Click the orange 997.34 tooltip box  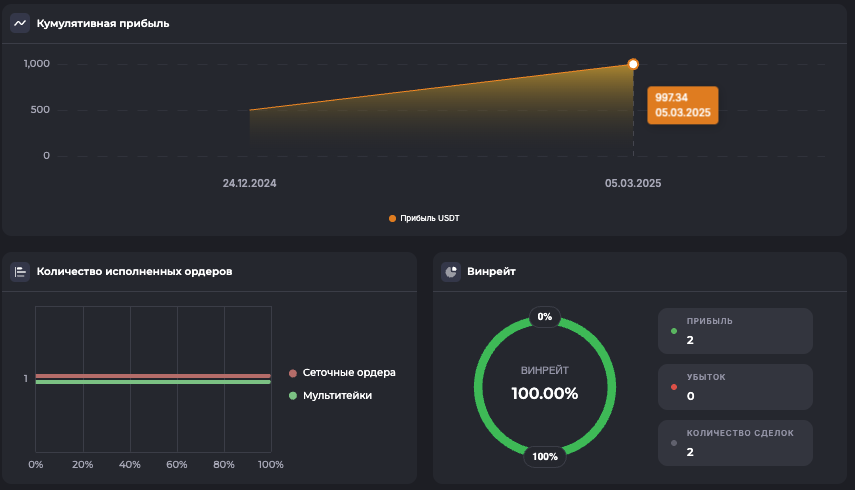tap(683, 105)
